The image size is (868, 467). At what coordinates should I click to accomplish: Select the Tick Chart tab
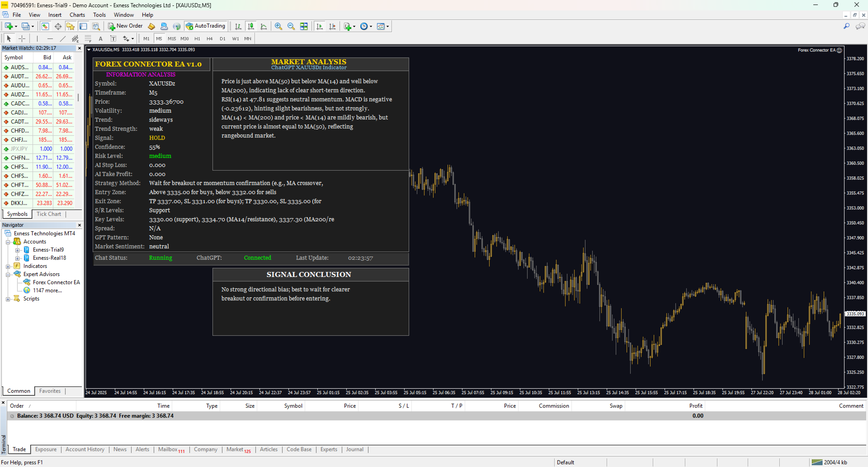(48, 214)
